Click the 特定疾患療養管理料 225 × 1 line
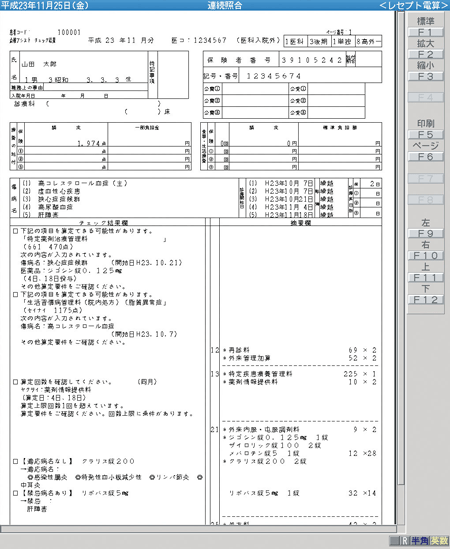 pyautogui.click(x=300, y=374)
